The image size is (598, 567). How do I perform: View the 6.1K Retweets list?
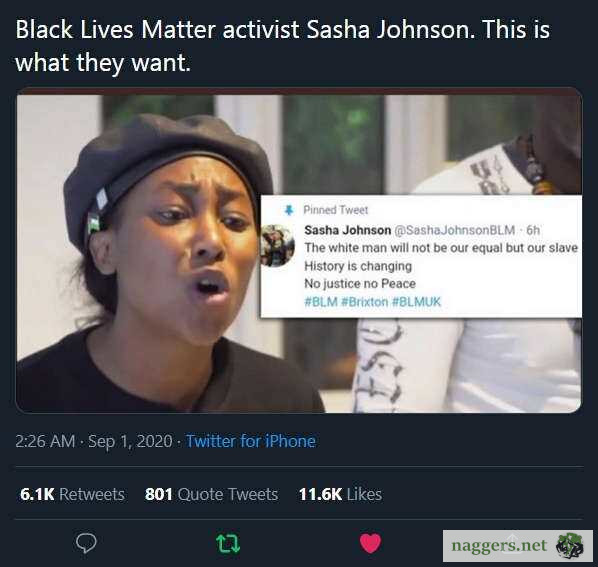point(72,494)
